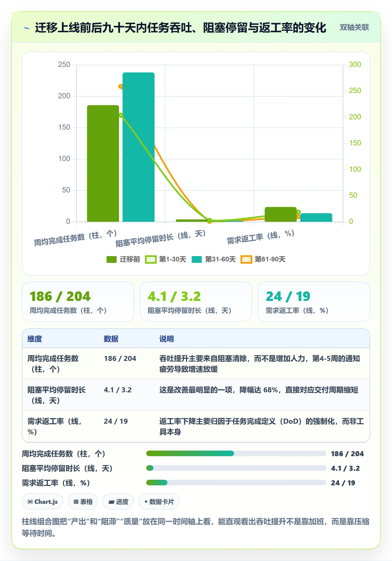Click the green 300 label on the right axis
392x561 pixels.
coord(355,64)
